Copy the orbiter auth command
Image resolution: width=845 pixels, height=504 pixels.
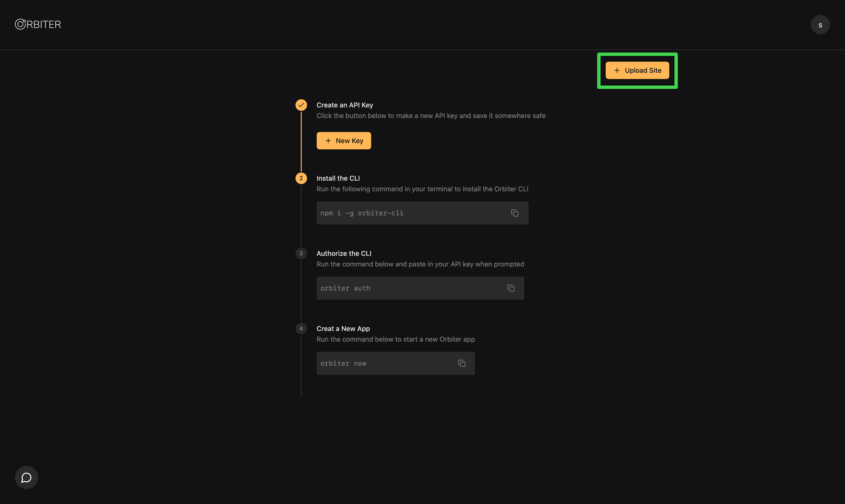coord(511,288)
